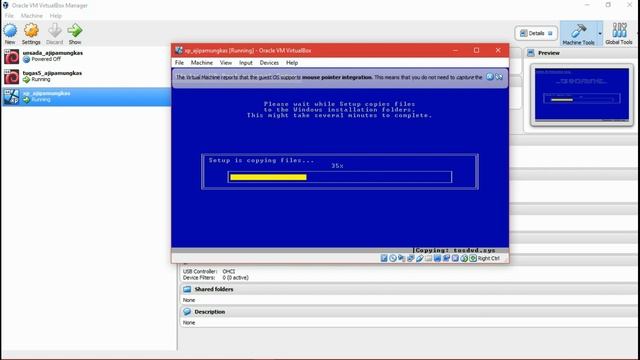The width and height of the screenshot is (640, 360).
Task: Click the New machine toolbar icon
Action: point(10,31)
